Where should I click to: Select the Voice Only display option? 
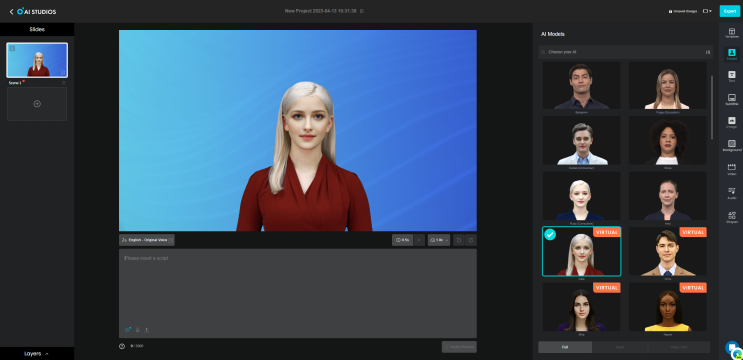pos(679,347)
